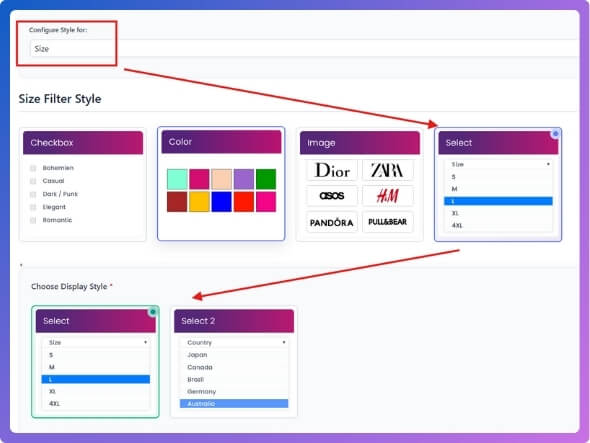Image resolution: width=590 pixels, height=443 pixels.
Task: Pick the bright red color swatch
Action: [x=244, y=202]
